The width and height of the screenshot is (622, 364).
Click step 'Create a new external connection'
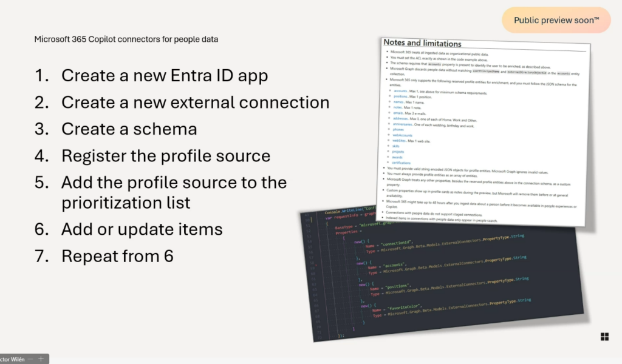point(195,102)
